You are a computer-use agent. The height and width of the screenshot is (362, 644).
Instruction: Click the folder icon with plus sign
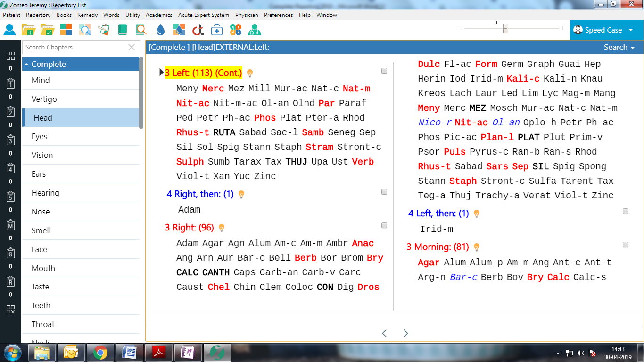(x=28, y=30)
